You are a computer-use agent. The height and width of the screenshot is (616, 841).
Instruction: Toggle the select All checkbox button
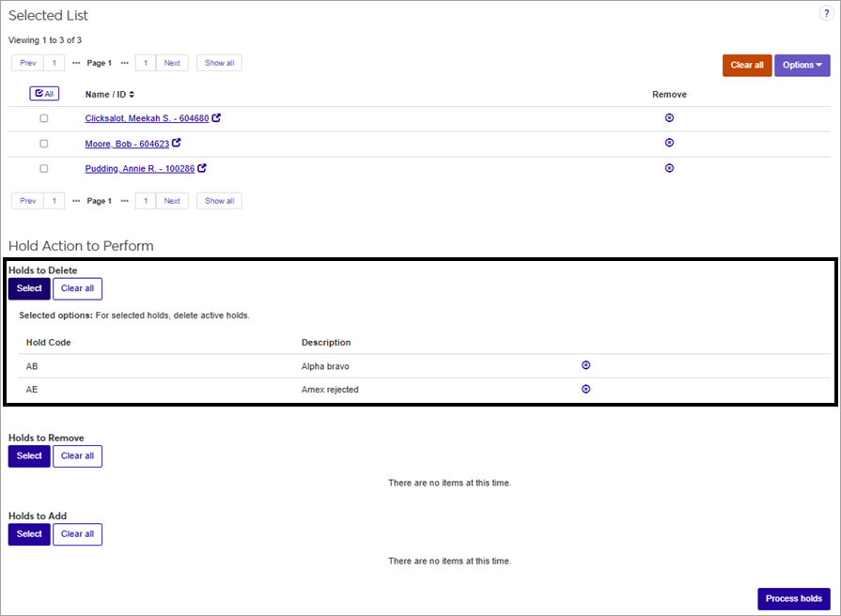pos(44,94)
